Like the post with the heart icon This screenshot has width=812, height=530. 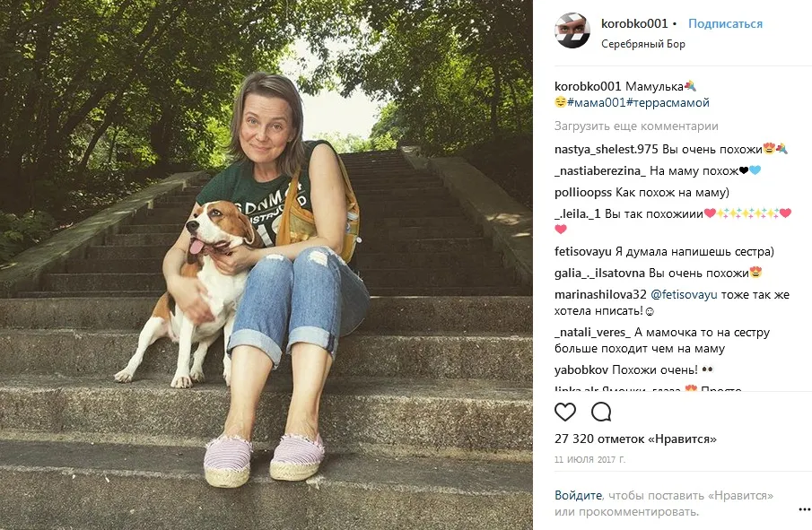565,412
